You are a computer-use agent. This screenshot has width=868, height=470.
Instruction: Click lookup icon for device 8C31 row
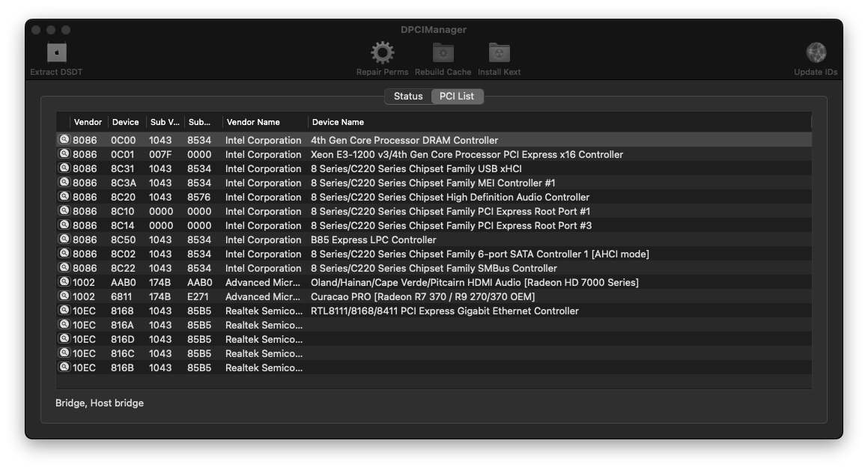tap(64, 168)
